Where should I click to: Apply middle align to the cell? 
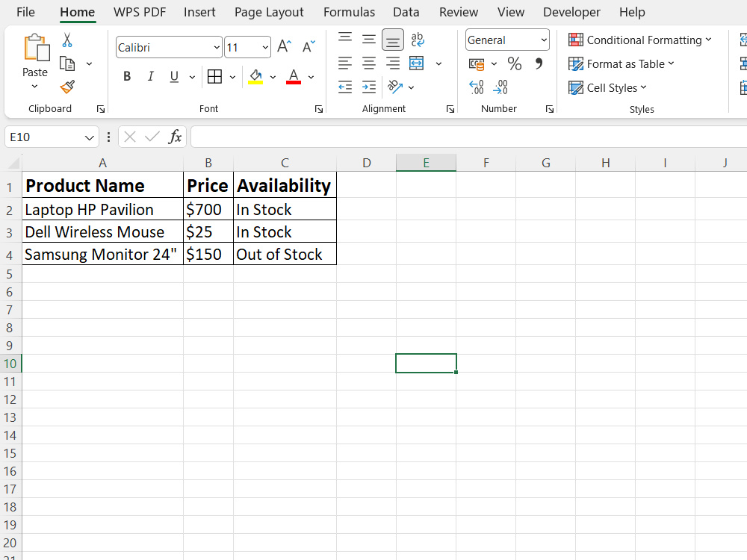[x=369, y=39]
